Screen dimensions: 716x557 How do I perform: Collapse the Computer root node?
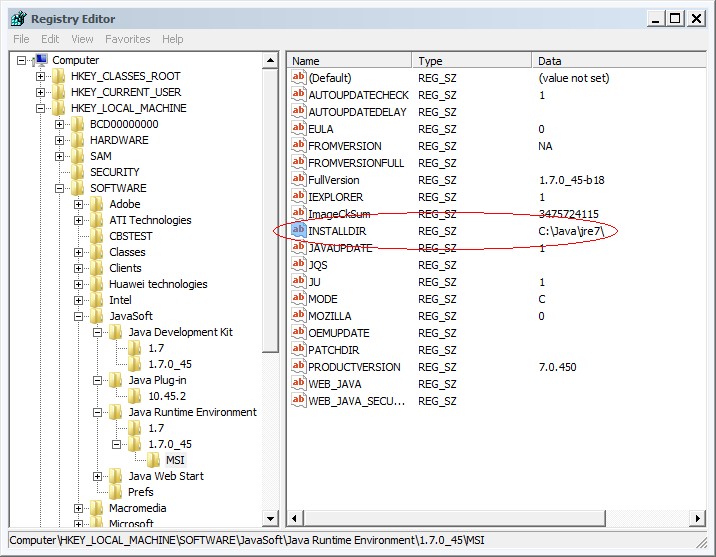click(21, 60)
